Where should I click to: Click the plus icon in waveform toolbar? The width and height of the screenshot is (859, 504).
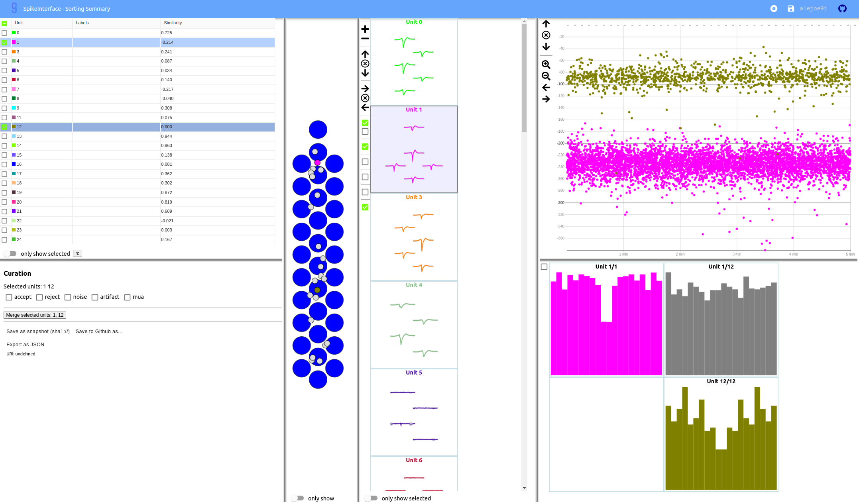pos(365,29)
